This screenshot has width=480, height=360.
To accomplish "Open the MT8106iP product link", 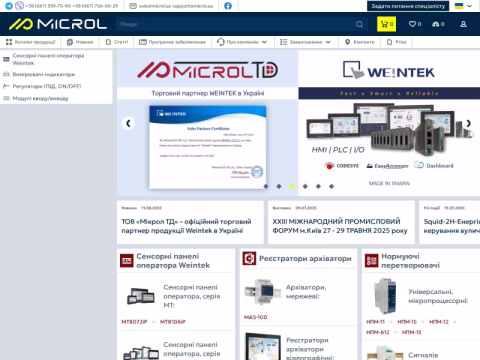I will pyautogui.click(x=173, y=322).
